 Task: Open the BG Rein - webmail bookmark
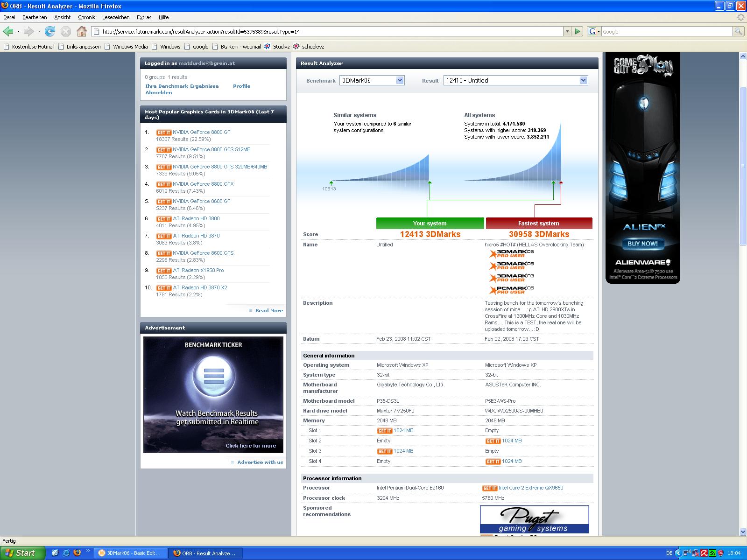(x=236, y=47)
